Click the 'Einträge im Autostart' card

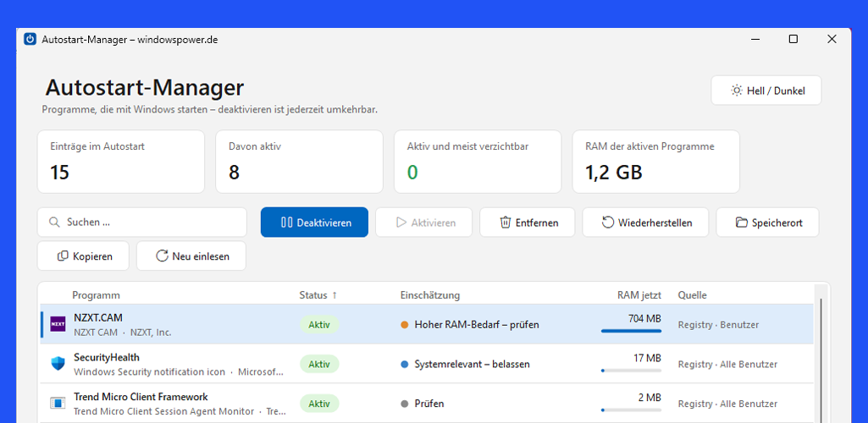(x=121, y=162)
